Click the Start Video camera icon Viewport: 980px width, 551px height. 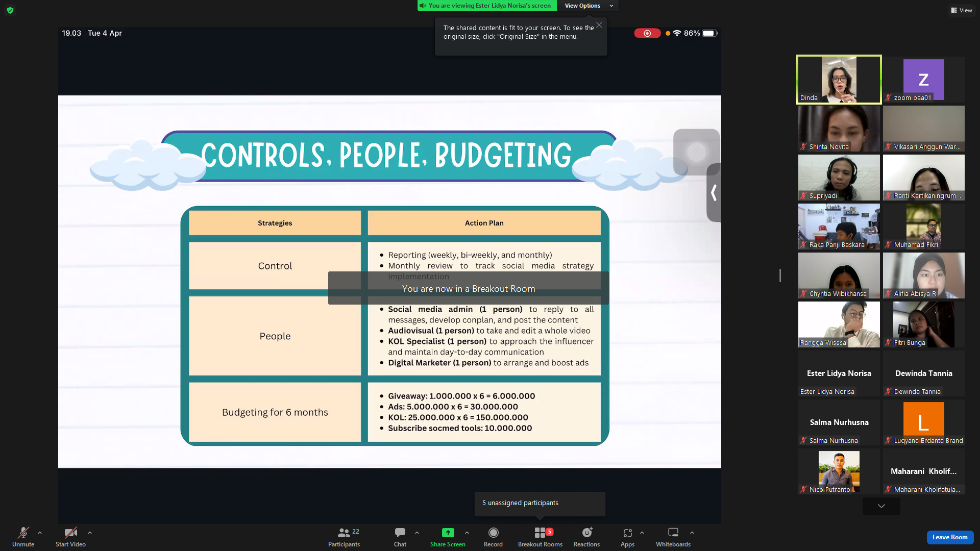(70, 533)
